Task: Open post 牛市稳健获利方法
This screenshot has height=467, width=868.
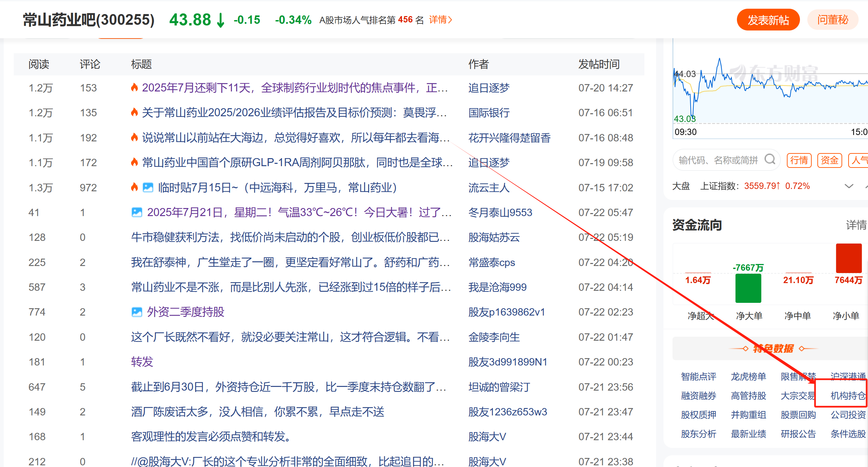Action: click(x=290, y=237)
